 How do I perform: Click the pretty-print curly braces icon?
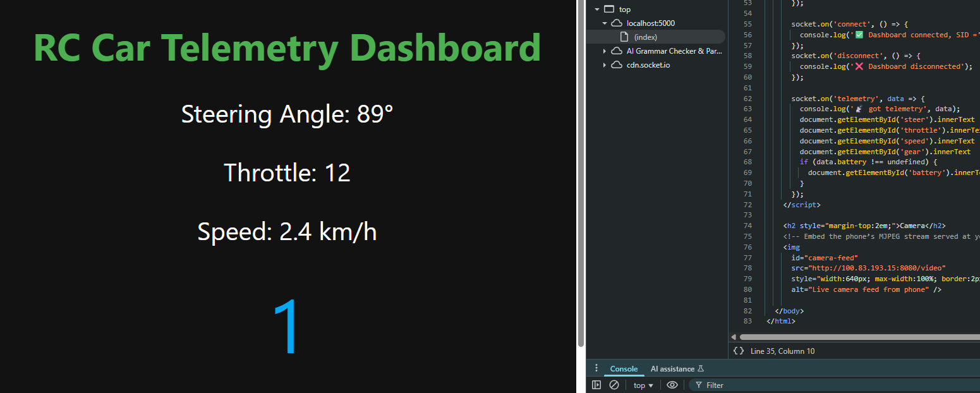coord(738,351)
